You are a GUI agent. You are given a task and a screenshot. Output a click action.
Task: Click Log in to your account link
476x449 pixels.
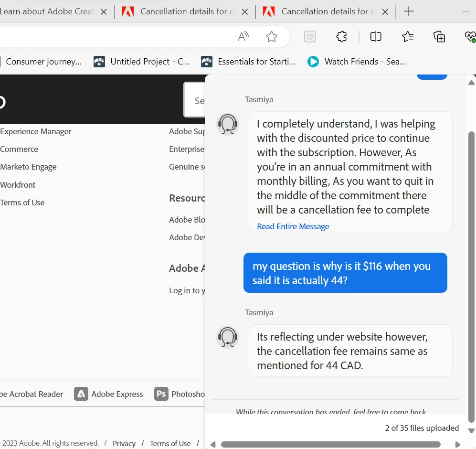(187, 290)
